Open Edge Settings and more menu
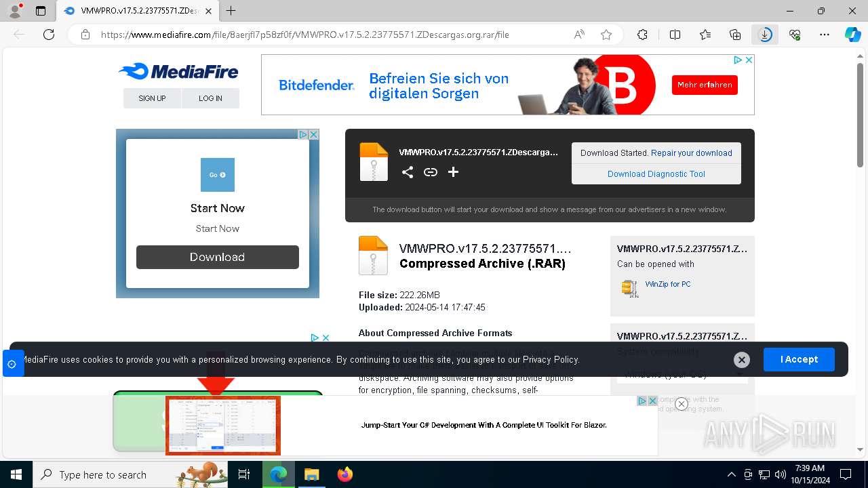Screen dimensions: 868x488 [825, 35]
